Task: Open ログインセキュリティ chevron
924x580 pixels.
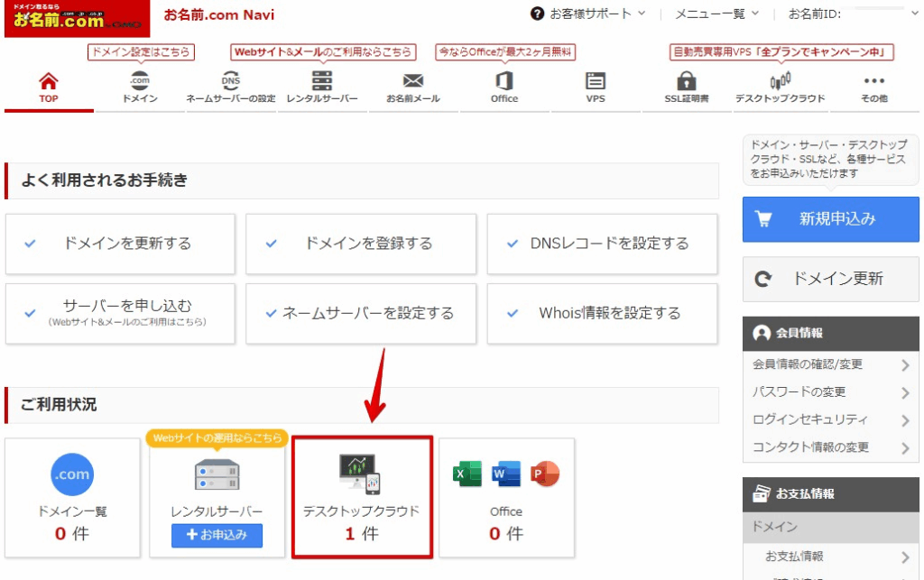Action: pos(905,420)
